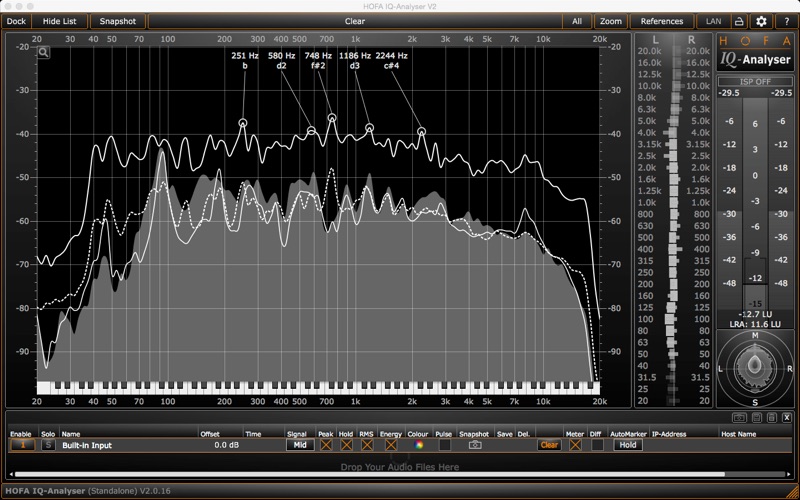Click the LAN button
The height and width of the screenshot is (500, 800).
point(713,21)
